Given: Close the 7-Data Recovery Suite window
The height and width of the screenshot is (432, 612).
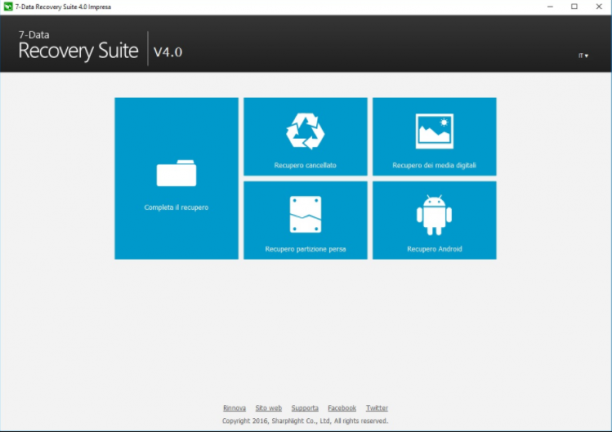Looking at the screenshot, I should 599,7.
